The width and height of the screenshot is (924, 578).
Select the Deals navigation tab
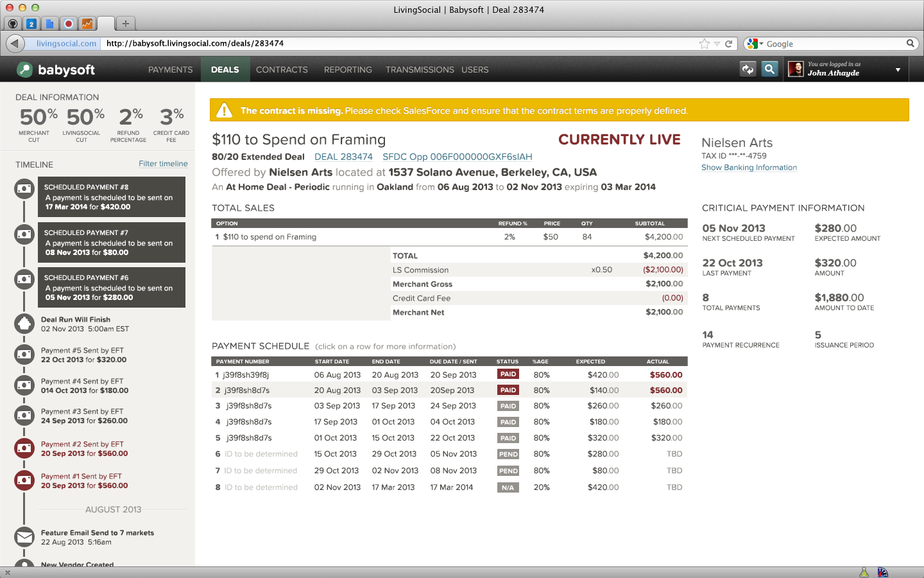(x=225, y=69)
